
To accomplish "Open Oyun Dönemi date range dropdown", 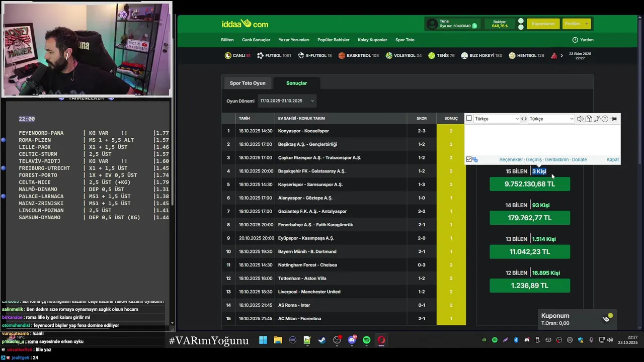I will click(287, 101).
